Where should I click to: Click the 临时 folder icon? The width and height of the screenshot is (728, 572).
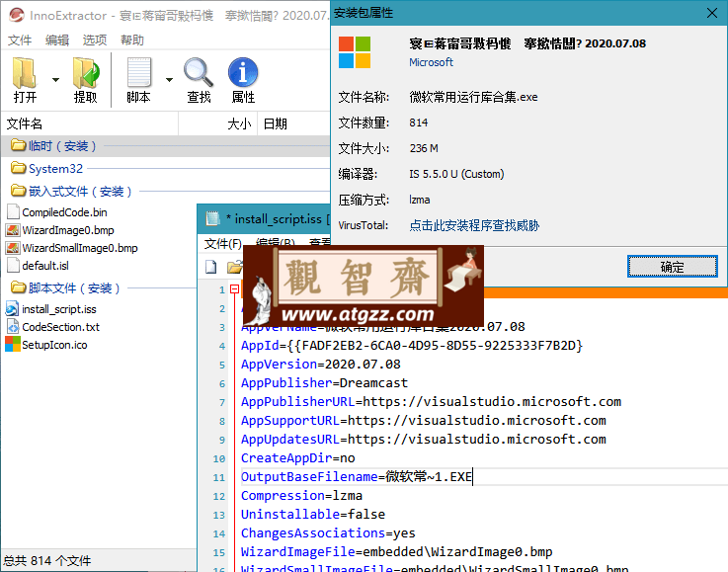coord(18,145)
